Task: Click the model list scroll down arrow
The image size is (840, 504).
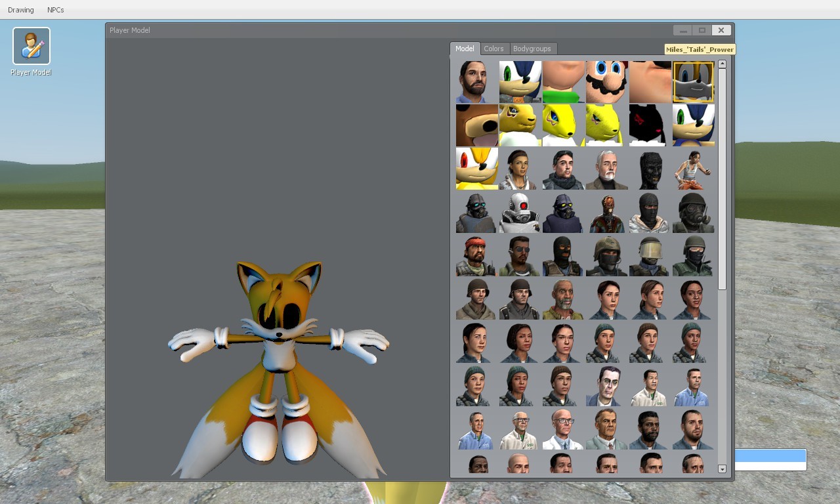Action: (722, 469)
